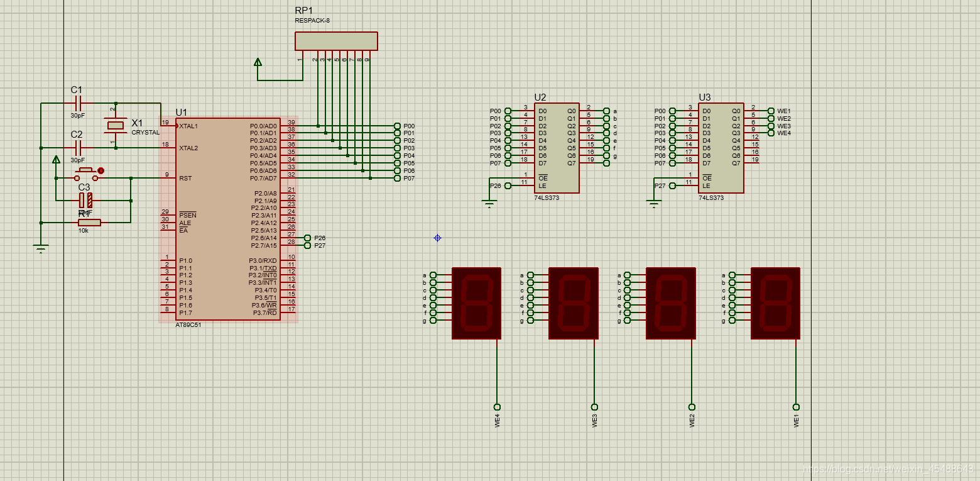Click terminal 'a' on U2 output Q0
The width and height of the screenshot is (980, 481).
[x=606, y=111]
